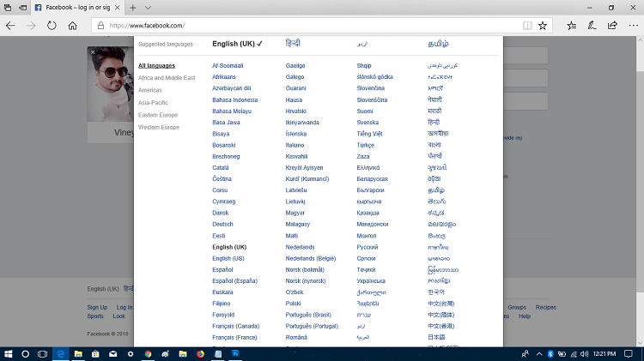Select Eastern Europe language category
This screenshot has width=644, height=361.
tap(158, 115)
